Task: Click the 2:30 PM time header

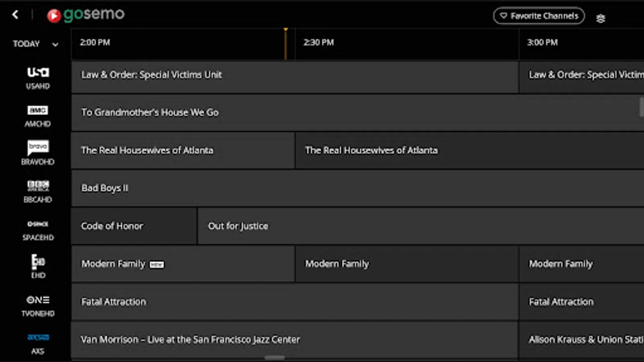Action: point(318,43)
